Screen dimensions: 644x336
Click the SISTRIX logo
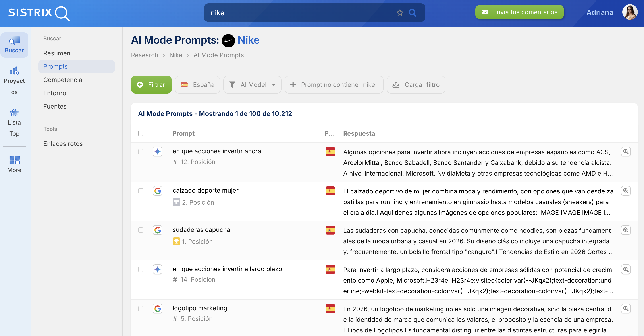(39, 13)
